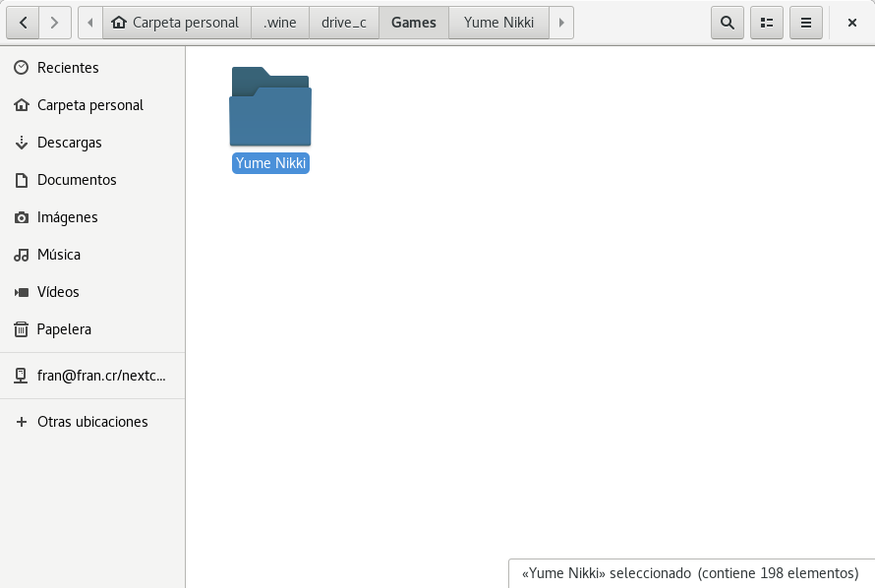Open the search magnifier button

(x=728, y=23)
